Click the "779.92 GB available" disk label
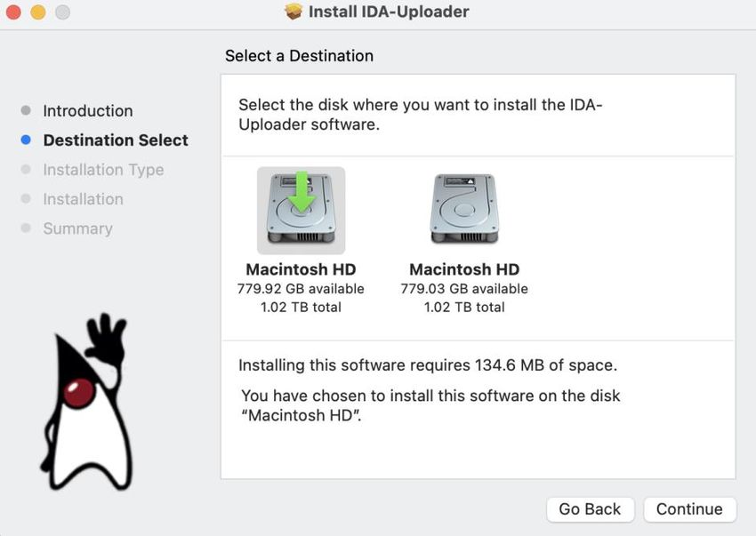Viewport: 756px width, 536px height. pyautogui.click(x=301, y=289)
